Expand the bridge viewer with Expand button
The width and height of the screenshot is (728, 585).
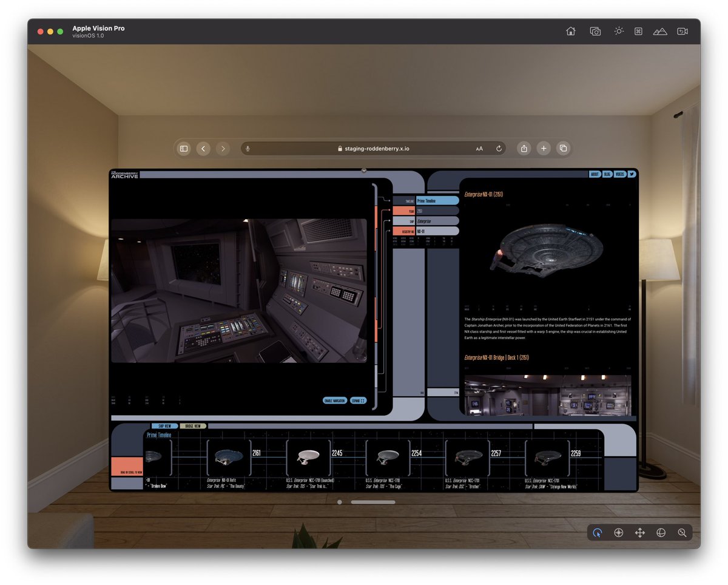pos(359,401)
